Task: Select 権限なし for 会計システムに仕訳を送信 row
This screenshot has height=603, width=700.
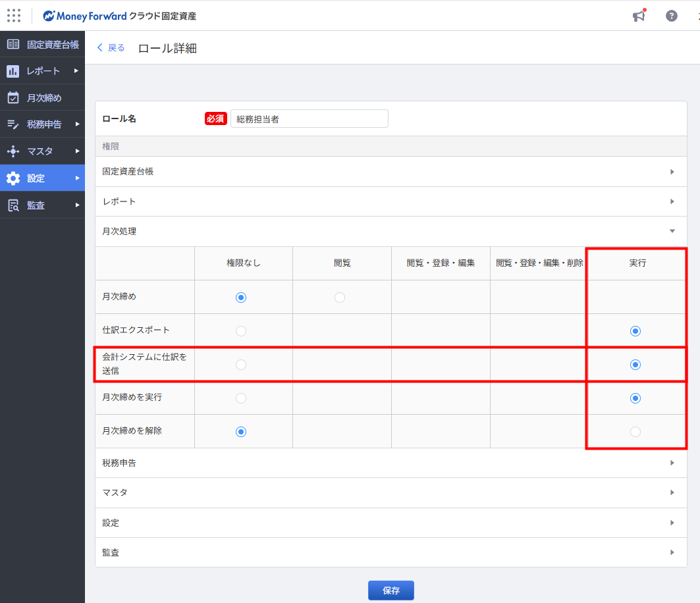Action: (241, 365)
